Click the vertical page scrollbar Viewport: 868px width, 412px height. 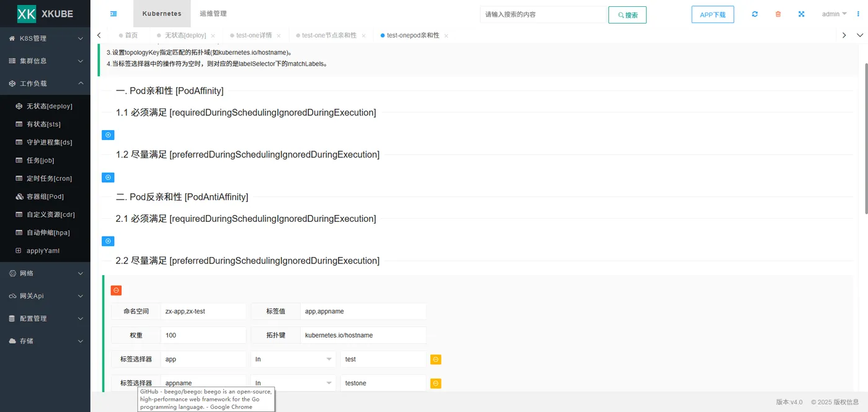pos(866,138)
